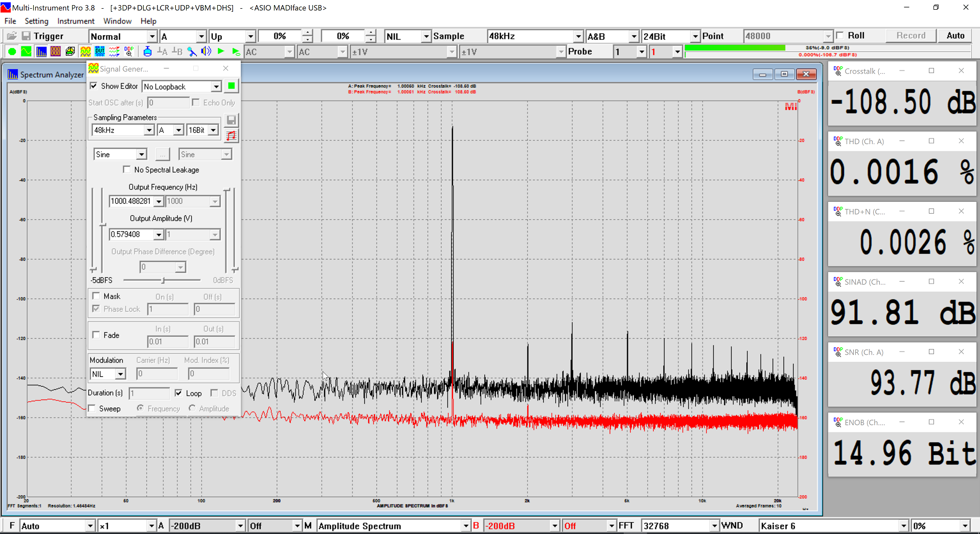Open the Spectrum Analyzer instrument
The image size is (980, 534).
41,52
